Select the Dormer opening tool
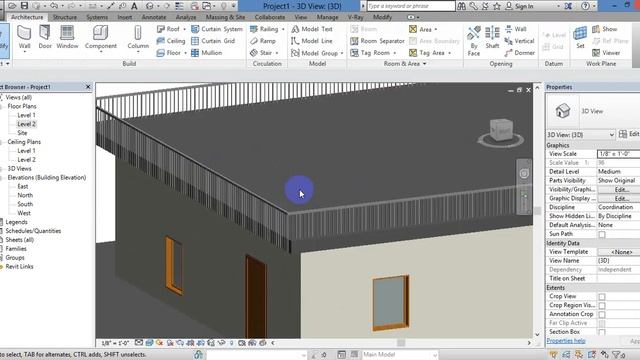Image resolution: width=640 pixels, height=360 pixels. pos(520,53)
